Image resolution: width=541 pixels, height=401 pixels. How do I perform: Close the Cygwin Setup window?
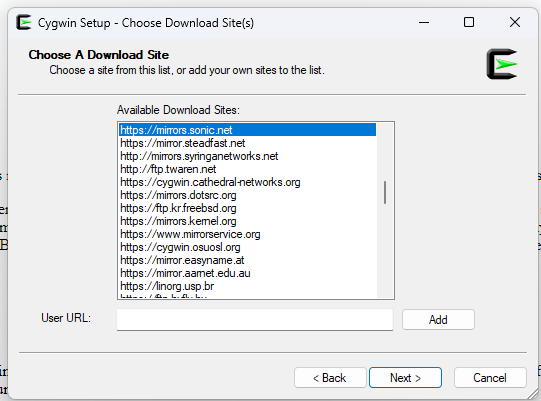515,22
